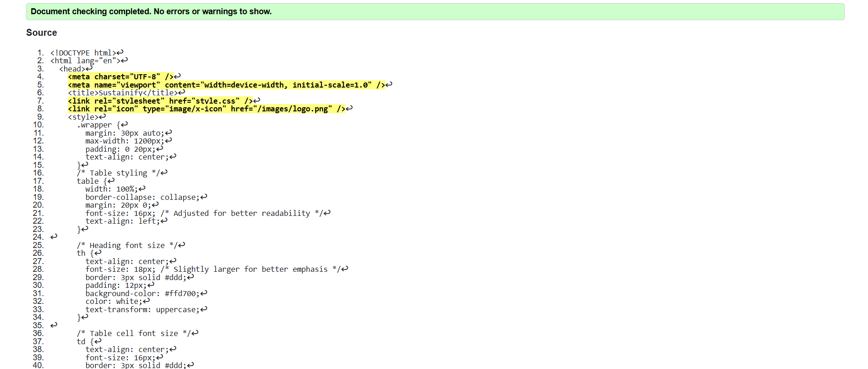Click the 'text-transform: uppercase;' line
The width and height of the screenshot is (868, 369).
point(146,309)
